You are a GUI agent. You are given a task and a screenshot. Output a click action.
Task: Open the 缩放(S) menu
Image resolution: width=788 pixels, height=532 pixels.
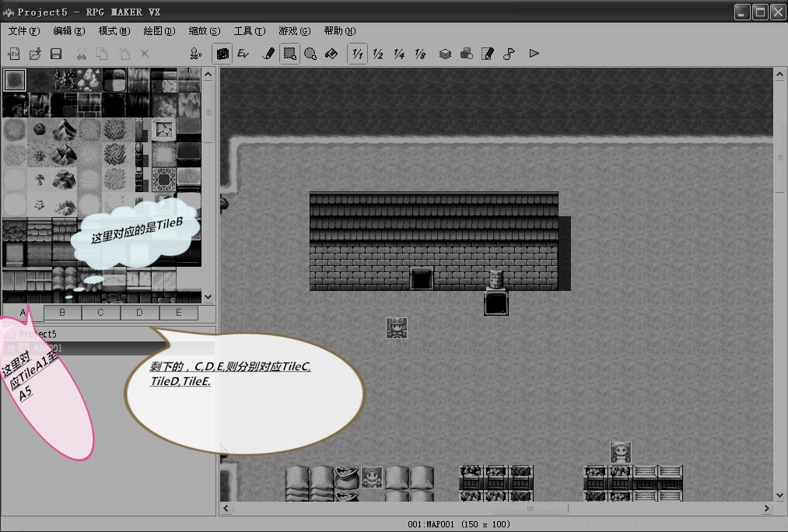tap(205, 31)
